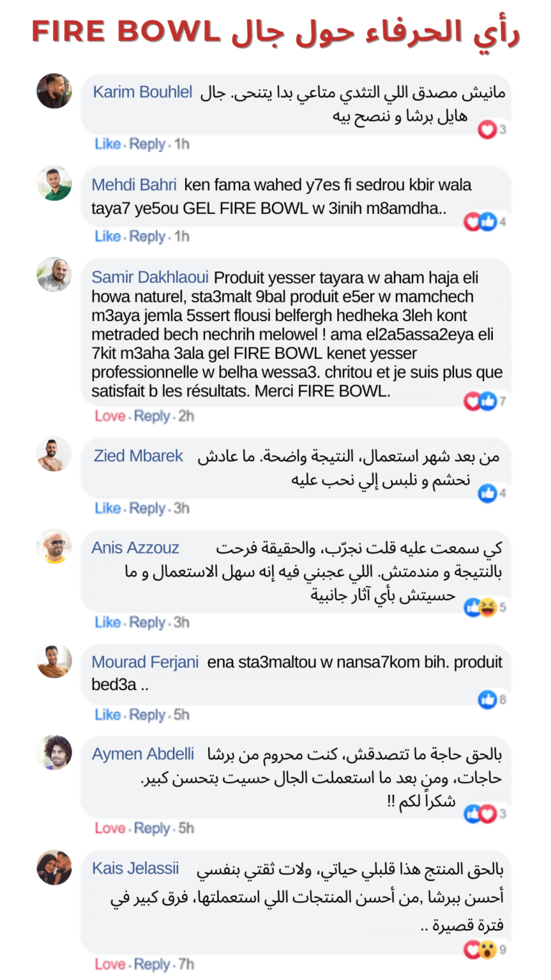Click the laughing reaction on Anis Azzouz's comment
The image size is (551, 980).
click(488, 607)
